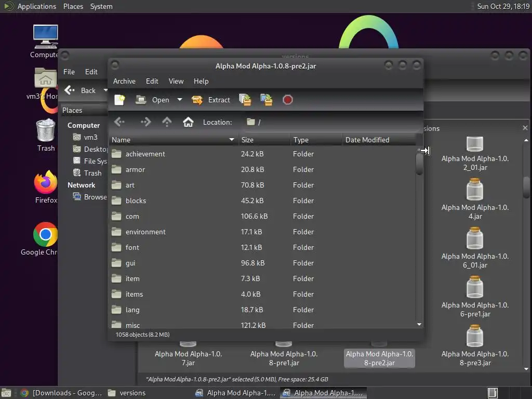The height and width of the screenshot is (399, 532).
Task: Open the Trash desktop icon
Action: (46, 135)
